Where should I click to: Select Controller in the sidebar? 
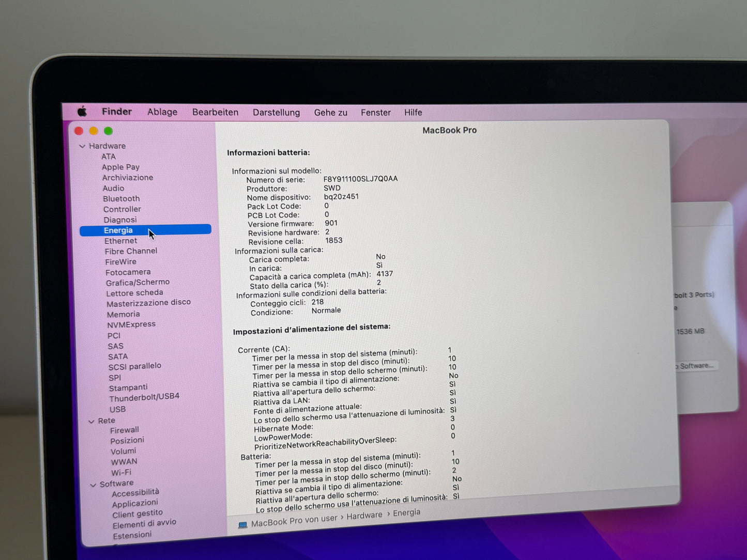pos(122,209)
